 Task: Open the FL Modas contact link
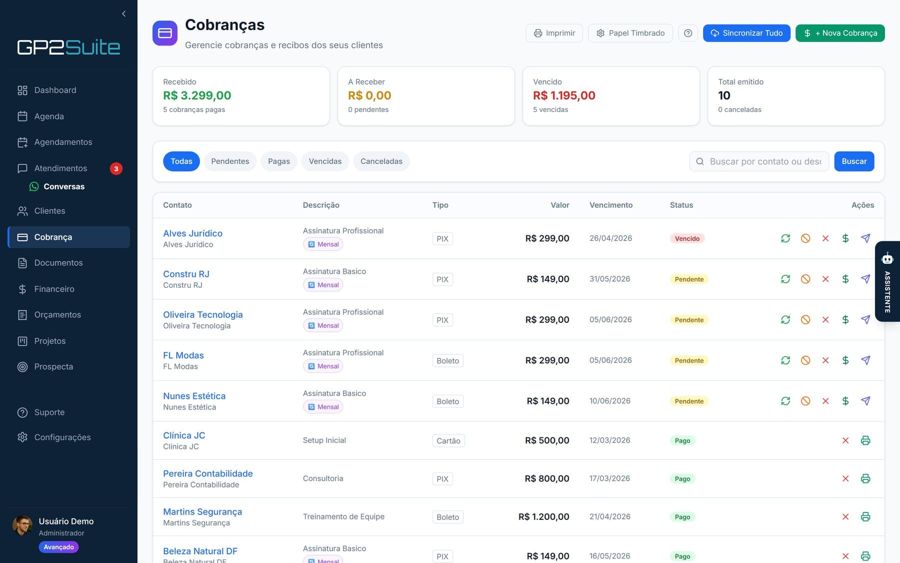[183, 356]
